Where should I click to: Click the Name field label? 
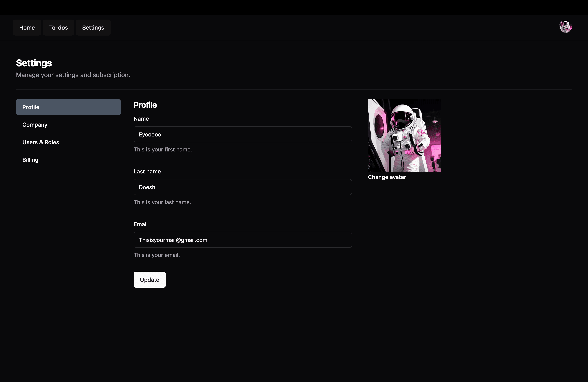[141, 119]
